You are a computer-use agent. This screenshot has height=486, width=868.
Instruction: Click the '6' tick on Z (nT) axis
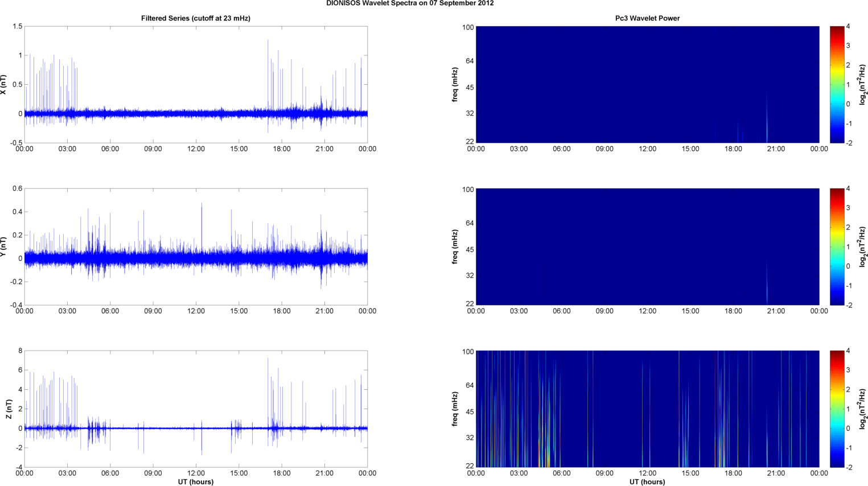click(x=20, y=370)
